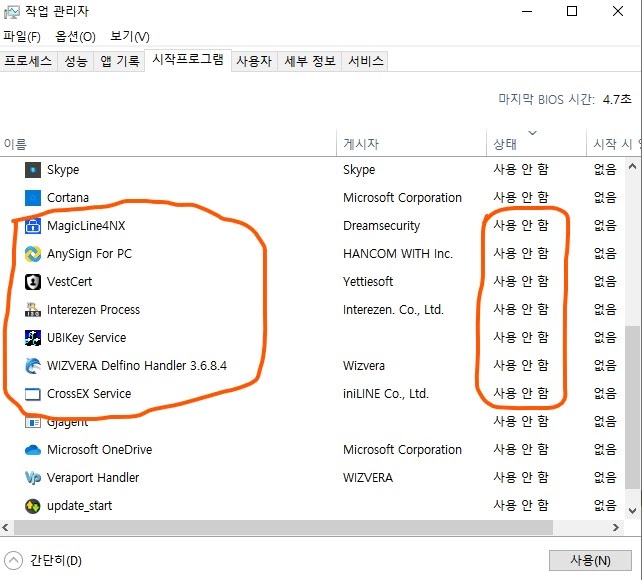Viewport: 642px width, 580px height.
Task: Click the horizontal scrollbar thumb
Action: [283, 528]
